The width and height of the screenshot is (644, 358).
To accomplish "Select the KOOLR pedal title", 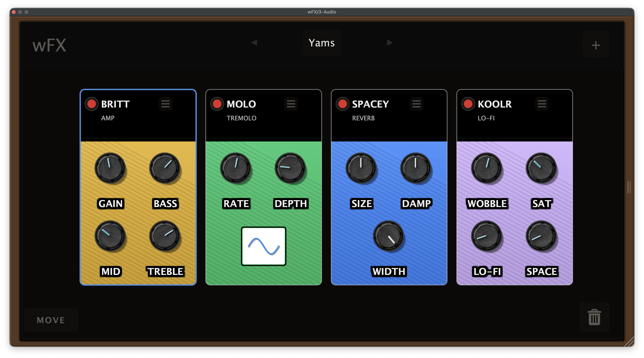I will pyautogui.click(x=495, y=104).
